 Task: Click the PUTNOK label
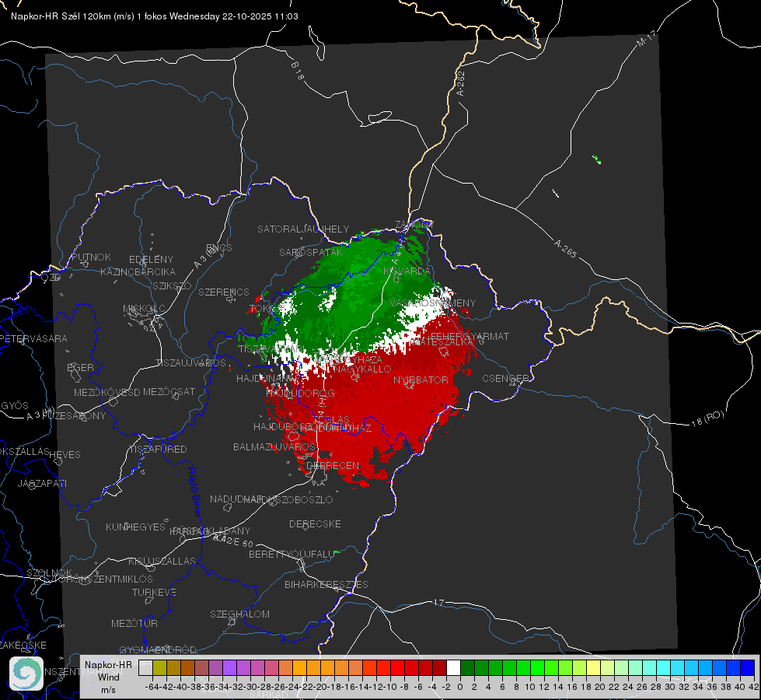coord(91,257)
